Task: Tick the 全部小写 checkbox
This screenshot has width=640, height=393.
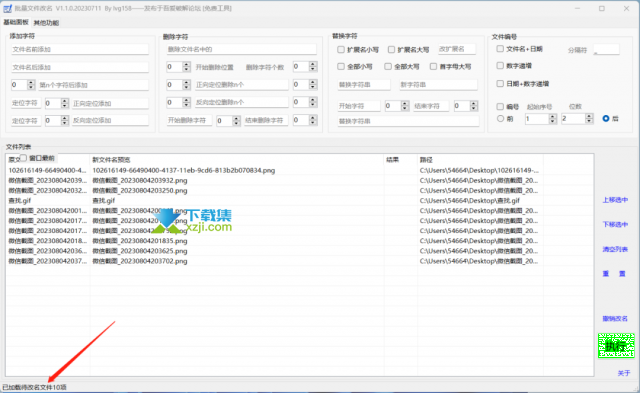Action: click(x=341, y=67)
